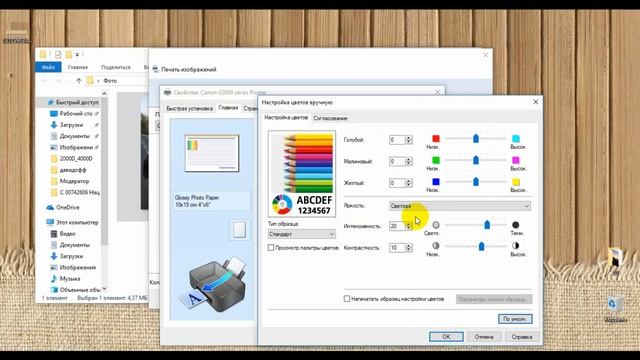Switch to Согласование tab
The width and height of the screenshot is (640, 360).
(330, 118)
